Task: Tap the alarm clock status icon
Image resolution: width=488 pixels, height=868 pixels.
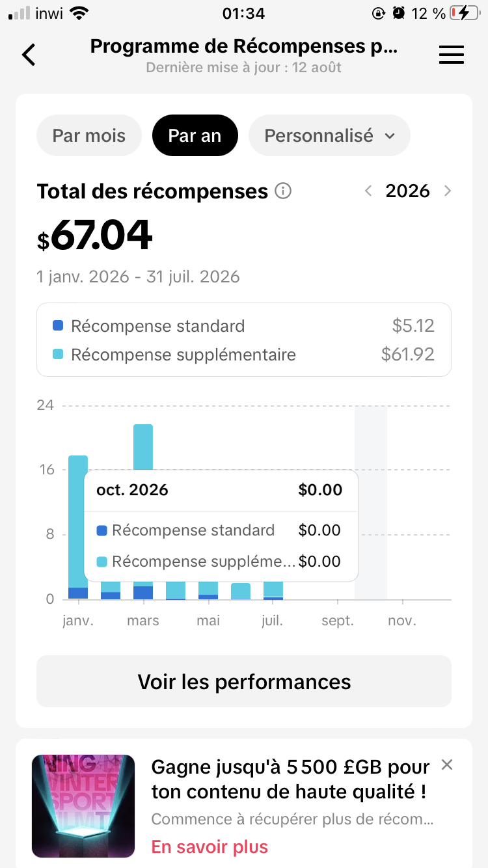Action: (399, 13)
